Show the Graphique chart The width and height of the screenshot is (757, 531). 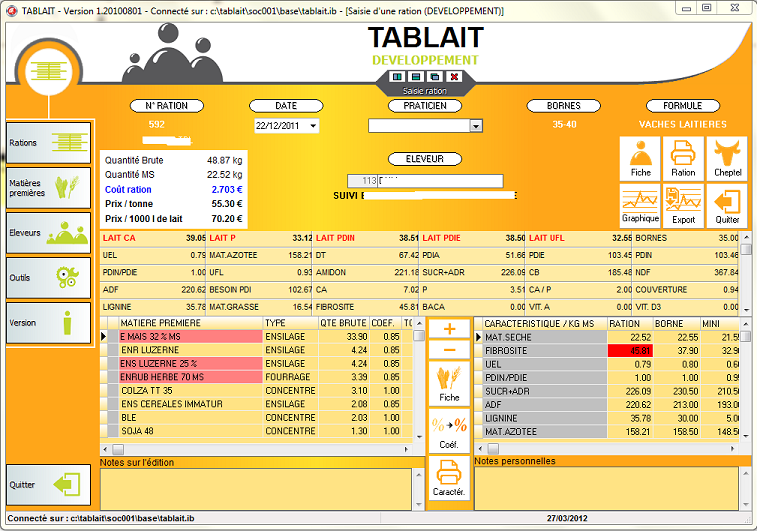(x=640, y=206)
